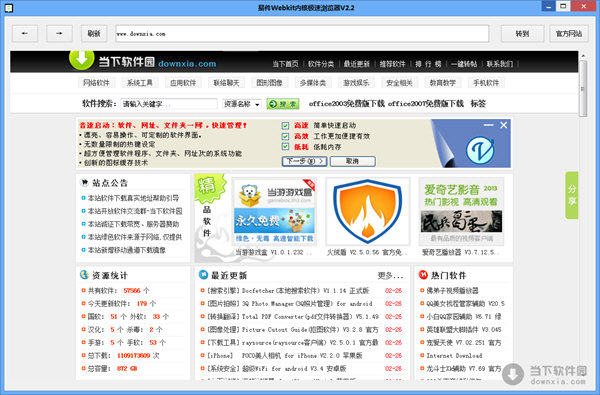Open the 当游游戏盒 software thumbnail

pos(274,211)
